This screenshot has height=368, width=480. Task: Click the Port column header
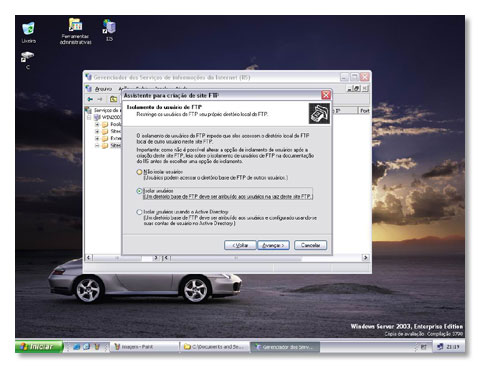coord(364,110)
